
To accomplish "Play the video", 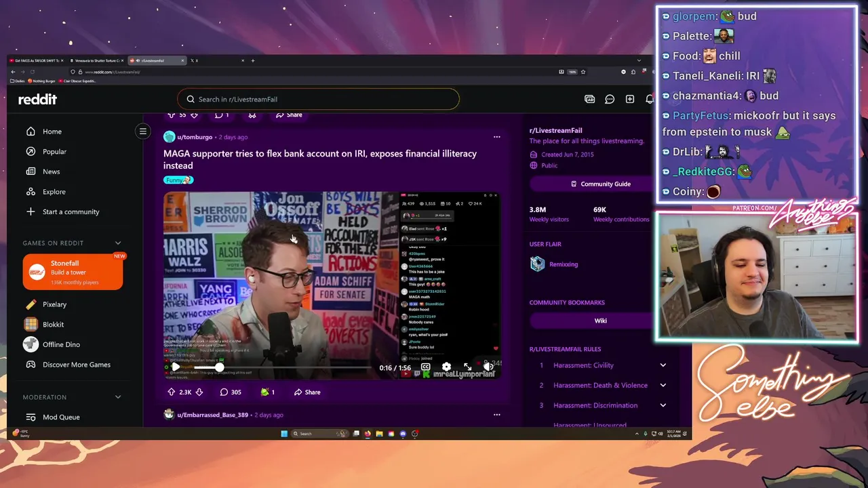I will 175,367.
